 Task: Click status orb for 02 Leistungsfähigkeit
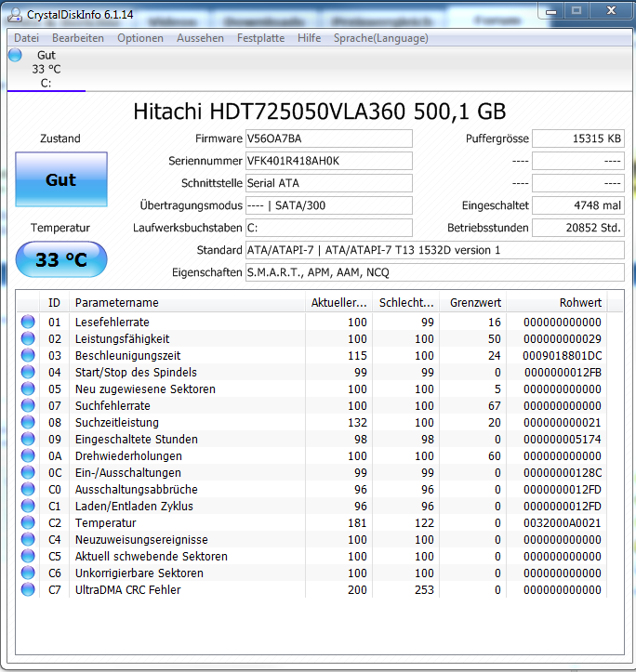pos(28,338)
